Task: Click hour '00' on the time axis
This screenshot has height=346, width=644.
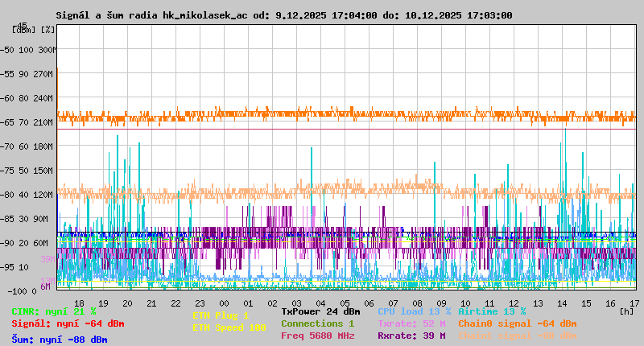Action: [x=225, y=303]
